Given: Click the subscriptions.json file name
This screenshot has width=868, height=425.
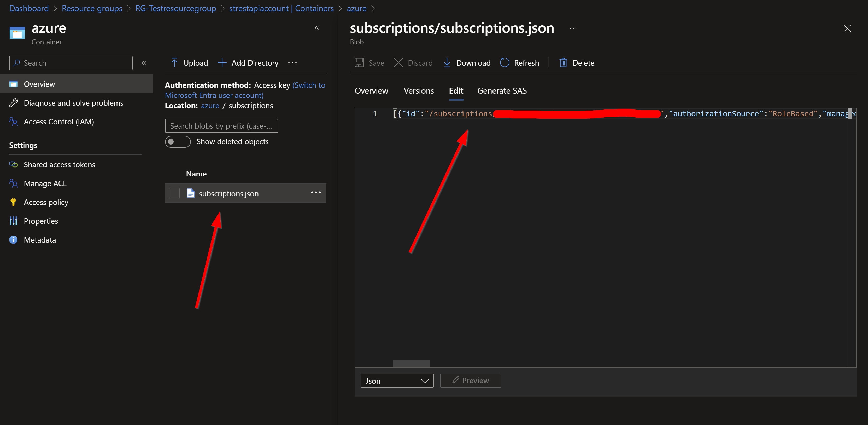Looking at the screenshot, I should 229,194.
